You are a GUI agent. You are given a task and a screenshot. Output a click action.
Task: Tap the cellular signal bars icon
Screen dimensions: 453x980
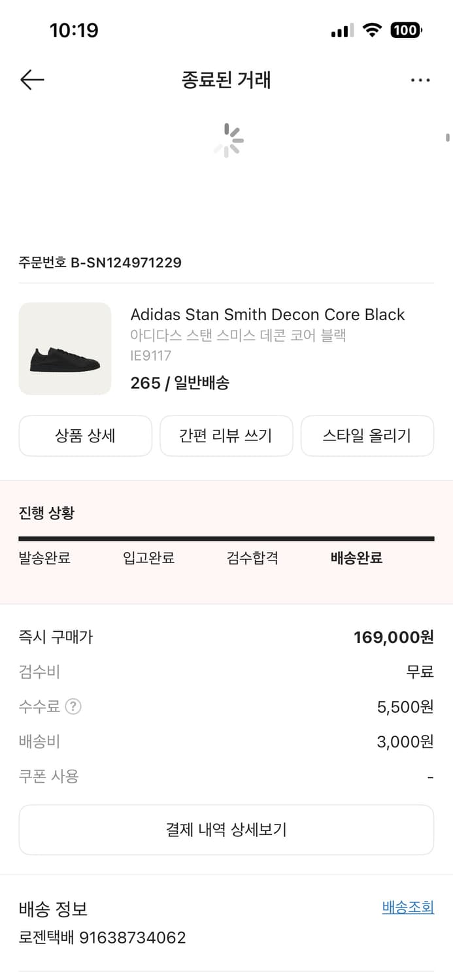(341, 29)
